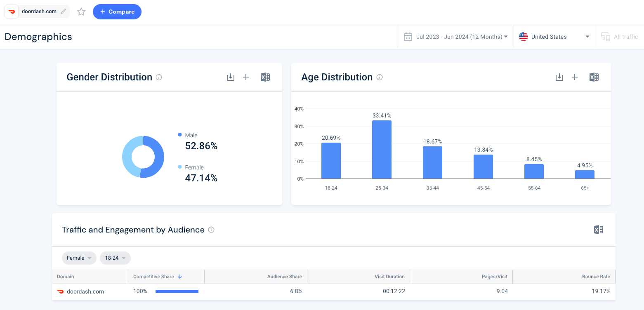
Task: Show info tooltip for Gender Distribution
Action: pos(159,77)
